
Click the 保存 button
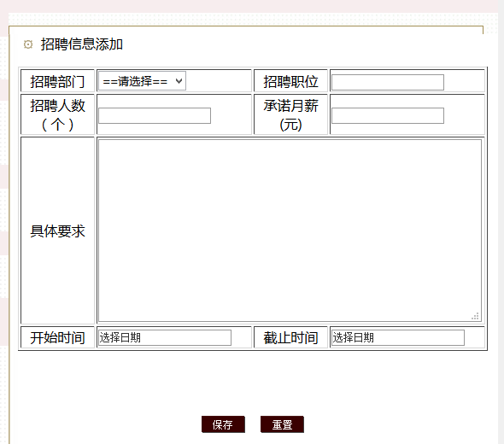[x=223, y=424]
